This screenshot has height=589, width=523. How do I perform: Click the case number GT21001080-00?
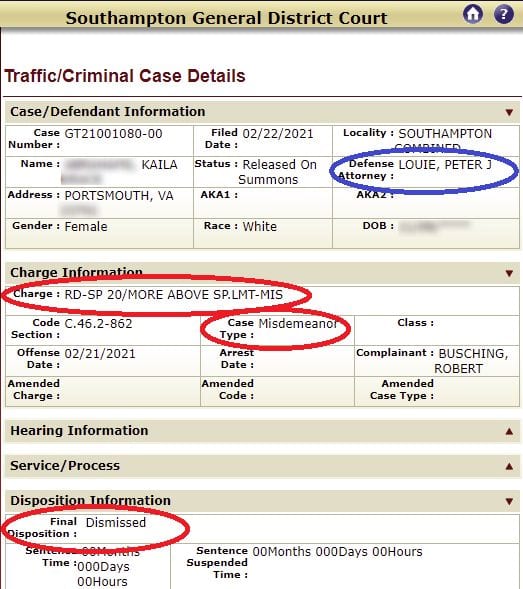(113, 134)
